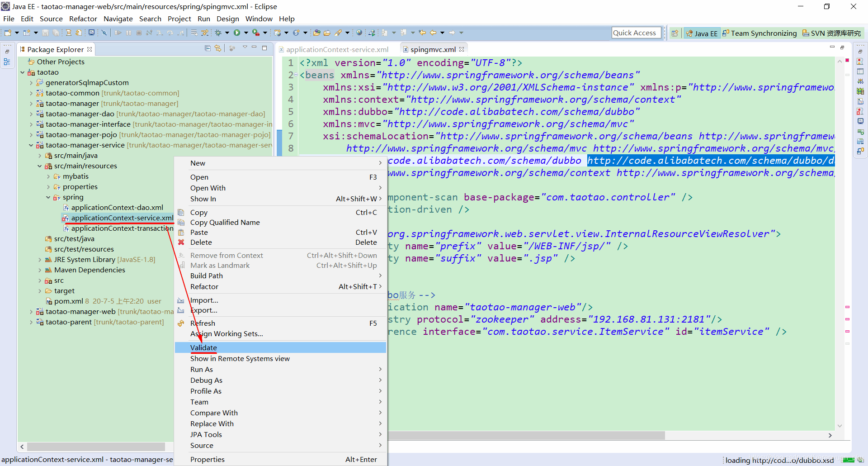
Task: Click the editor horizontal scrollbar thumb
Action: pyautogui.click(x=527, y=435)
